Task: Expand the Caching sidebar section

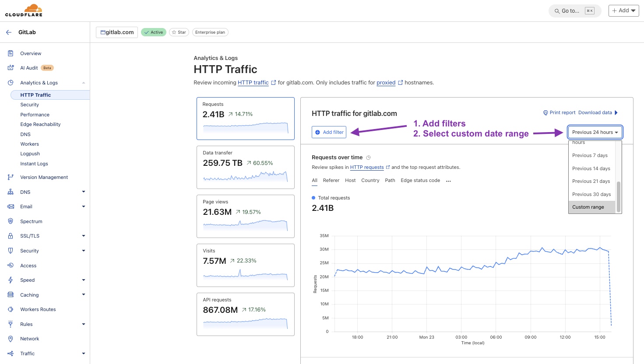Action: click(x=84, y=294)
